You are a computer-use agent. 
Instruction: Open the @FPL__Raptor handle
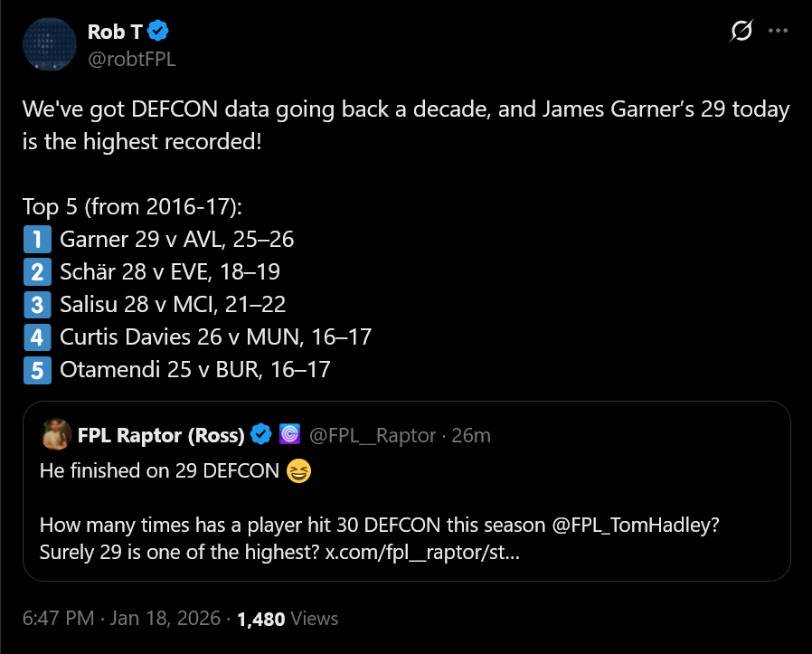click(x=373, y=435)
